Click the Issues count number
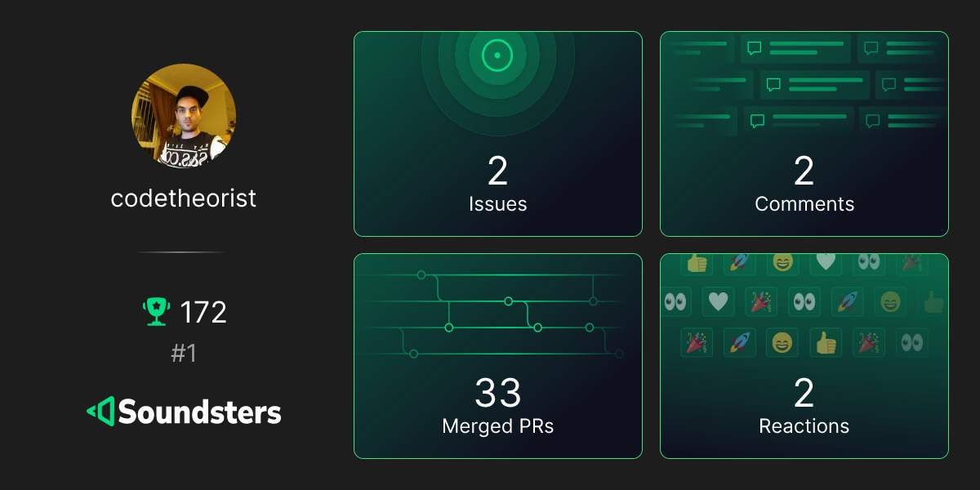 coord(497,171)
